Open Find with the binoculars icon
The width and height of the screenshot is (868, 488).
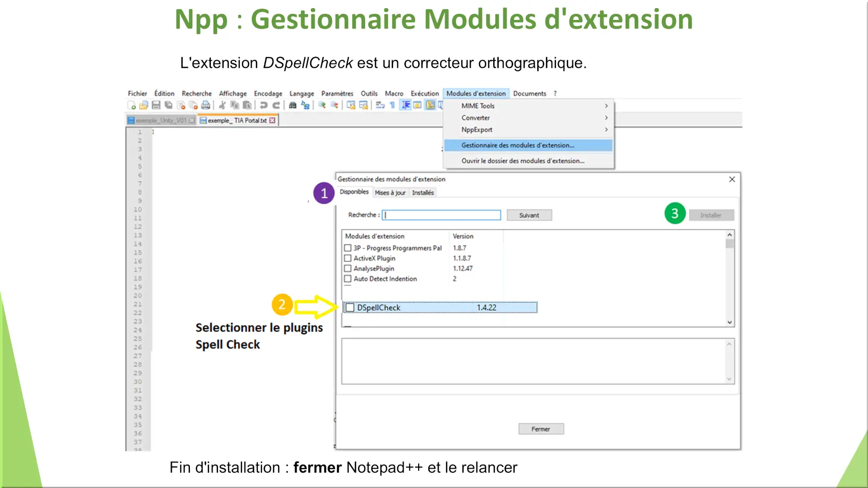click(293, 105)
